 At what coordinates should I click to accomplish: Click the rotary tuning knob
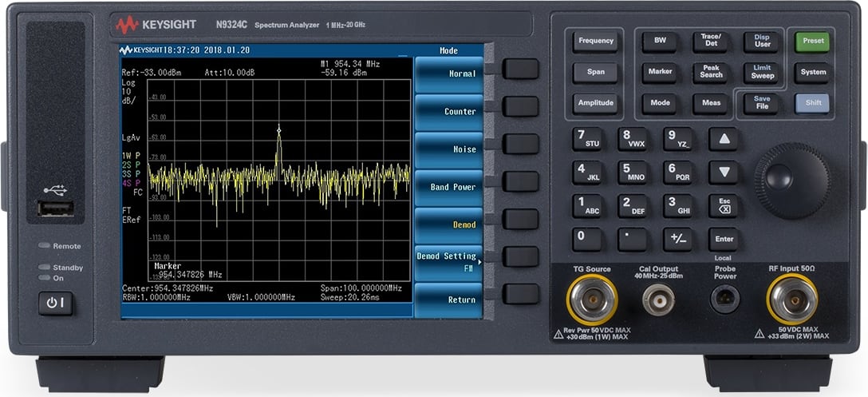pyautogui.click(x=791, y=181)
